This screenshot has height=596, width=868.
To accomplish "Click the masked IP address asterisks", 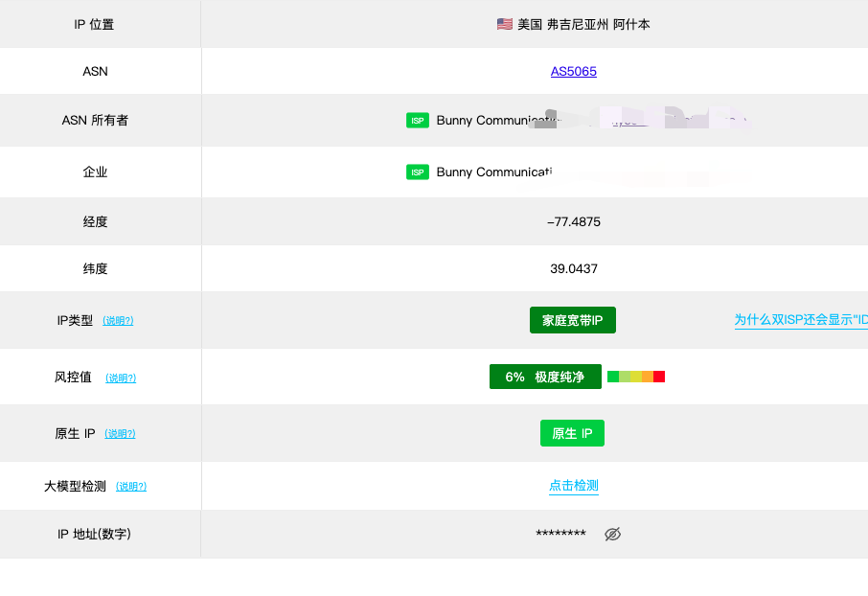I will pyautogui.click(x=560, y=534).
